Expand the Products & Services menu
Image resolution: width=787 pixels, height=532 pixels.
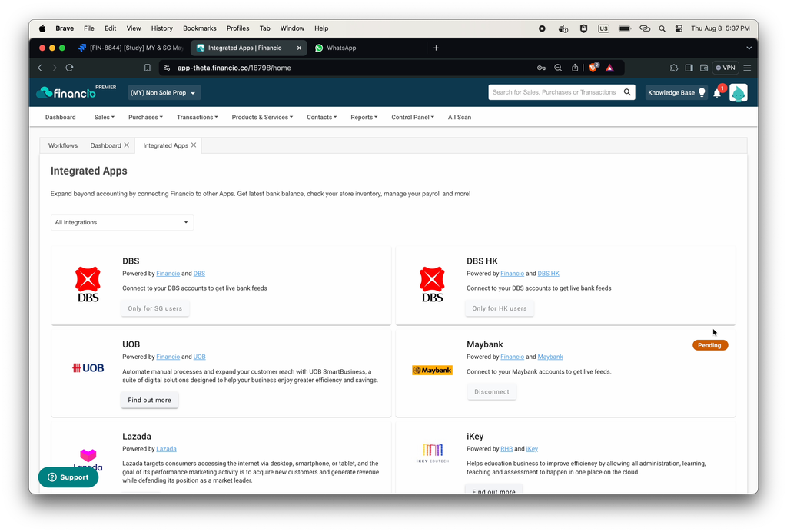(x=262, y=118)
